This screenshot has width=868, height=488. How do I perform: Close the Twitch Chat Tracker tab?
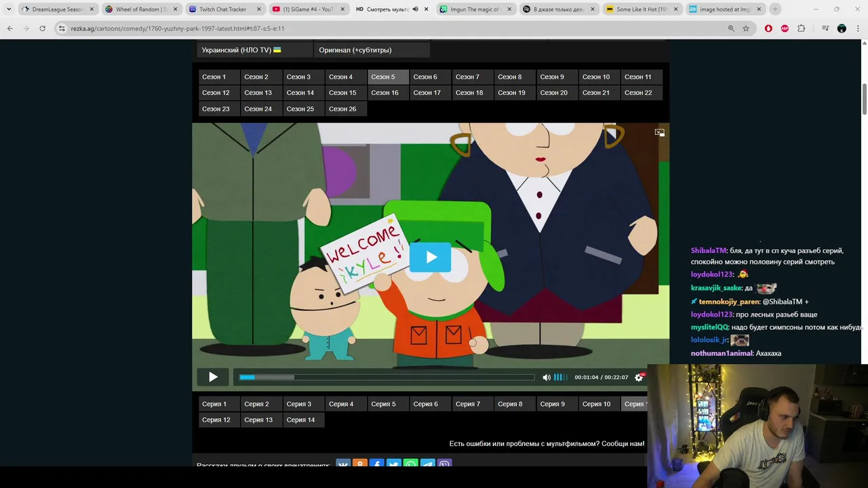pos(258,9)
